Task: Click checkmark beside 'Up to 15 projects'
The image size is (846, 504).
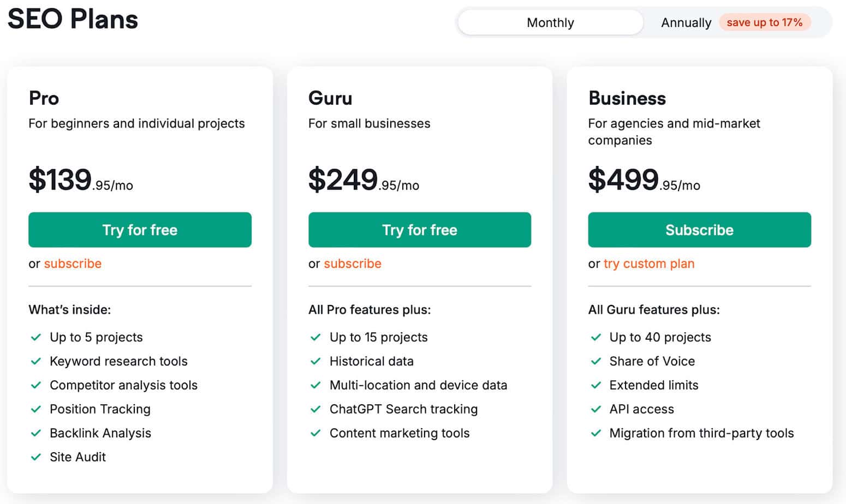Action: (x=315, y=337)
